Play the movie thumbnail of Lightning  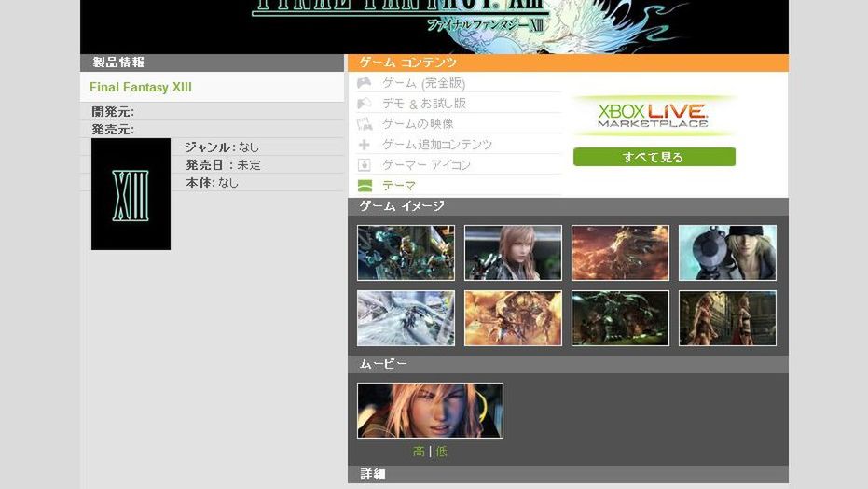point(430,411)
